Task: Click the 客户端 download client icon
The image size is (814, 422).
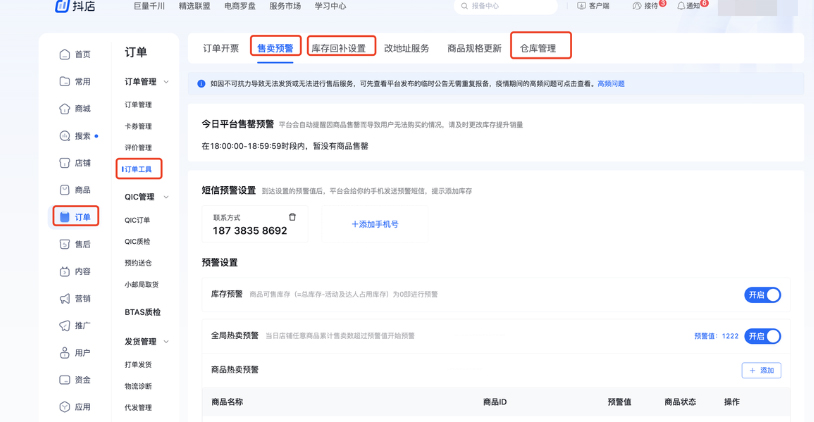Action: pyautogui.click(x=581, y=6)
